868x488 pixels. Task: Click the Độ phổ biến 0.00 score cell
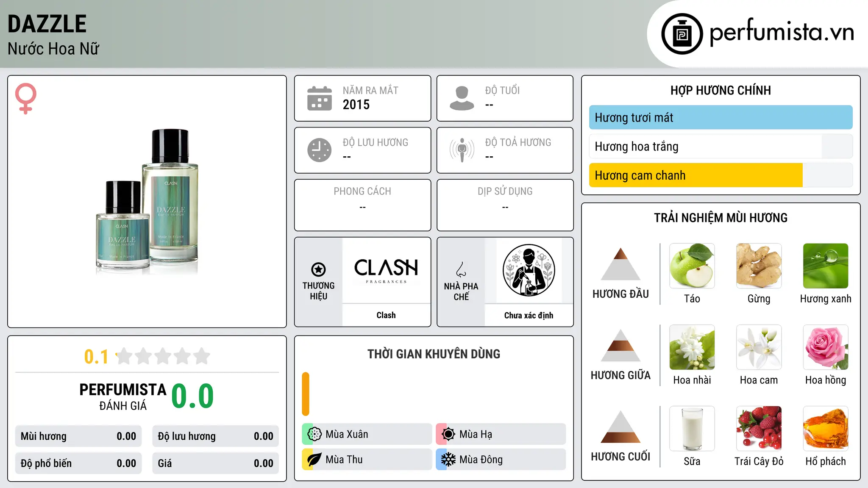coord(78,463)
